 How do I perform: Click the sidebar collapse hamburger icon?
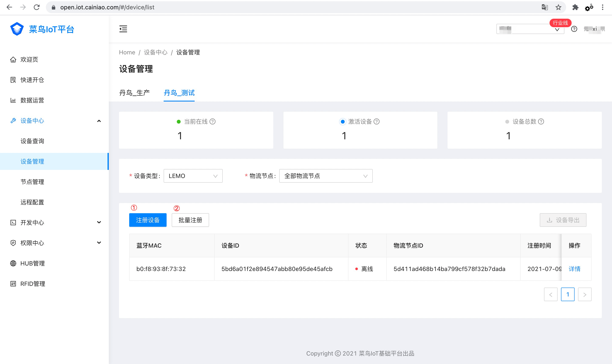123,29
